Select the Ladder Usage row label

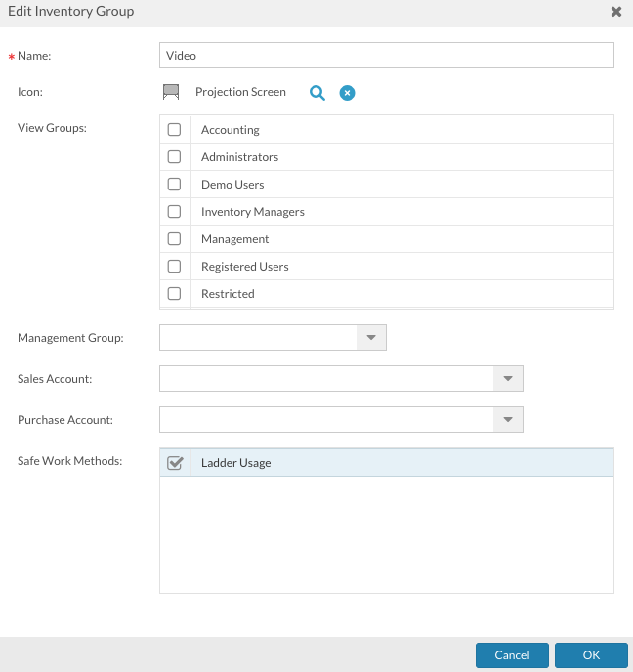[x=235, y=463]
